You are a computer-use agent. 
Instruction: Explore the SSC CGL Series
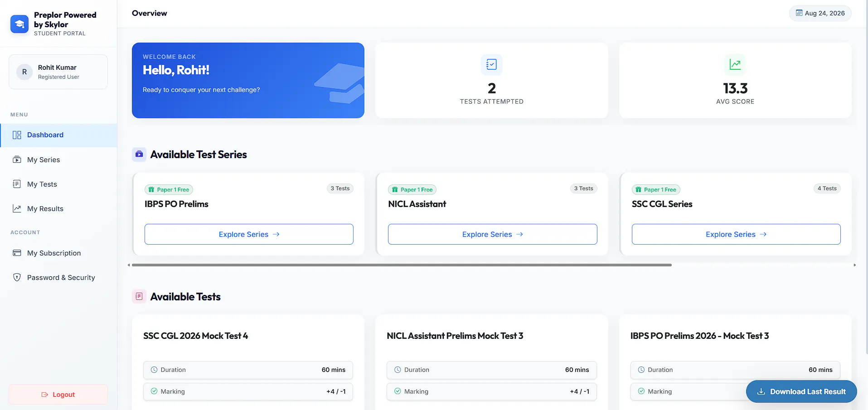click(736, 234)
